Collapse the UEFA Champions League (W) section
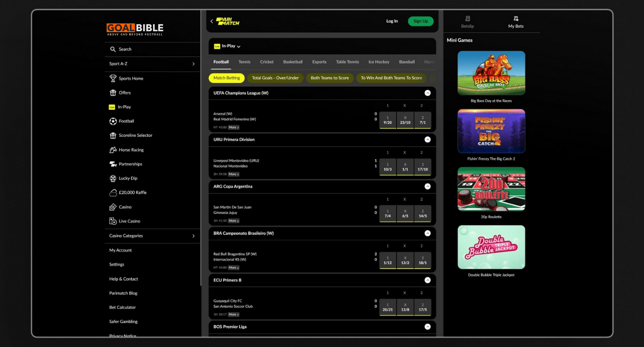 [x=428, y=93]
